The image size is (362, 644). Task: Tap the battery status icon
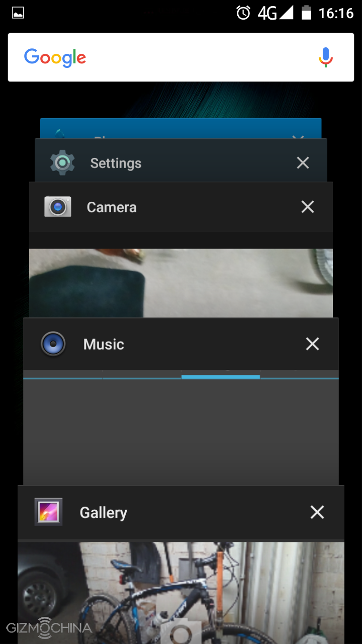(306, 13)
